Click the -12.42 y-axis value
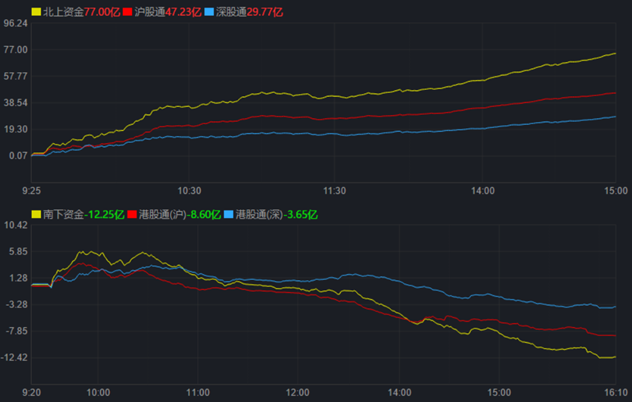Image resolution: width=632 pixels, height=402 pixels. (15, 357)
